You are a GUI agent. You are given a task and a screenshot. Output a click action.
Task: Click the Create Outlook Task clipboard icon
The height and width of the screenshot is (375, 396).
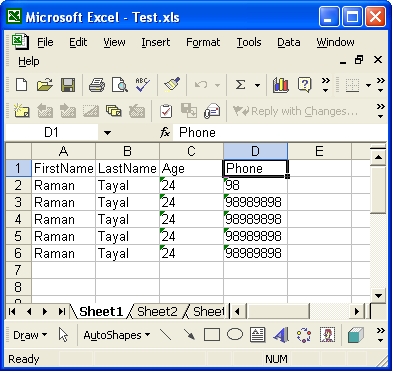[x=166, y=111]
